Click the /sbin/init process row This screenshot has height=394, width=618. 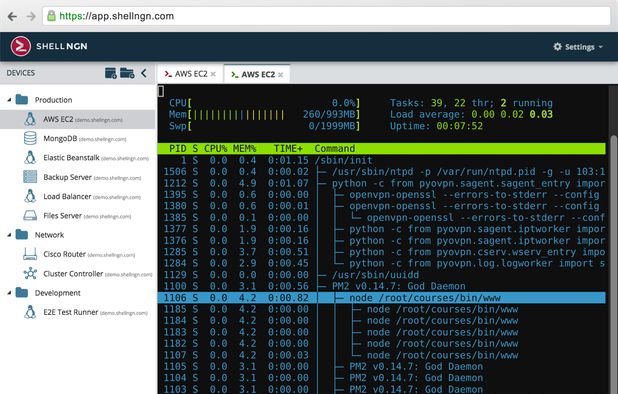[382, 160]
